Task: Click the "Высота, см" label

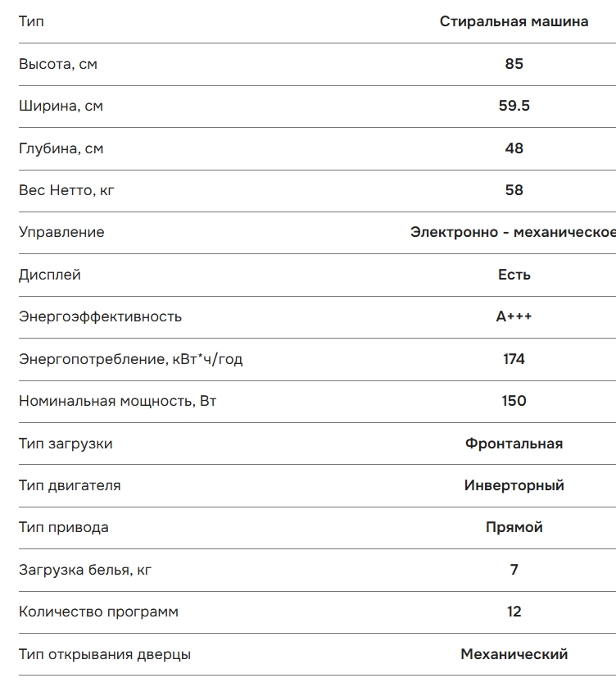Action: coord(58,64)
